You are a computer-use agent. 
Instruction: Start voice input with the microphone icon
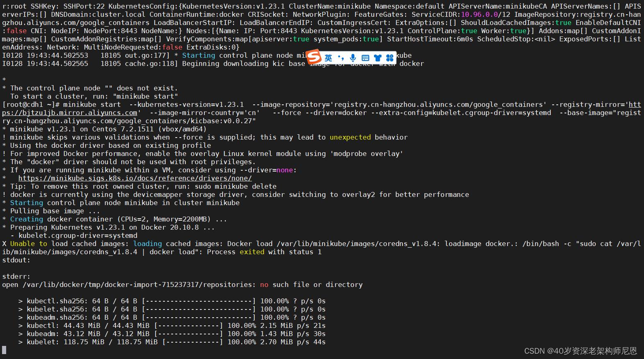click(353, 58)
